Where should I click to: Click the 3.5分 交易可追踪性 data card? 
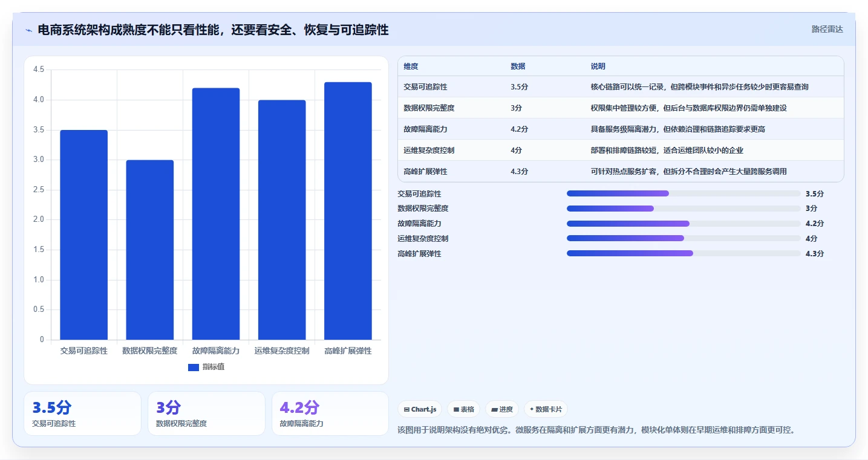coord(82,413)
